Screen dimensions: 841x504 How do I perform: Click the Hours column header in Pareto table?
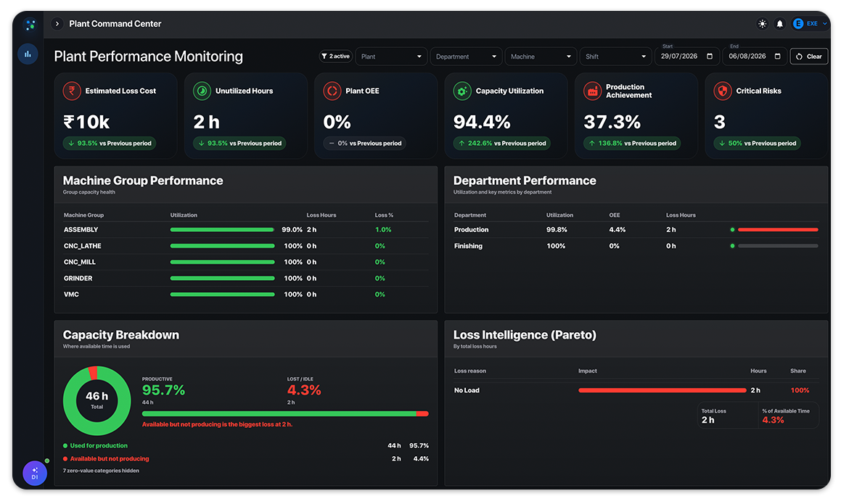click(758, 371)
